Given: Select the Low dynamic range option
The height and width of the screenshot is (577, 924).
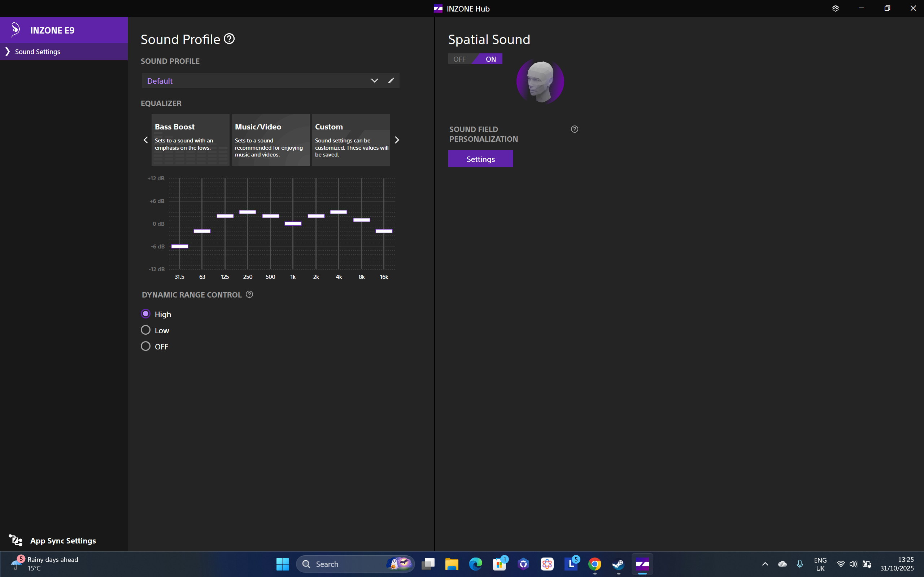Looking at the screenshot, I should pyautogui.click(x=145, y=330).
